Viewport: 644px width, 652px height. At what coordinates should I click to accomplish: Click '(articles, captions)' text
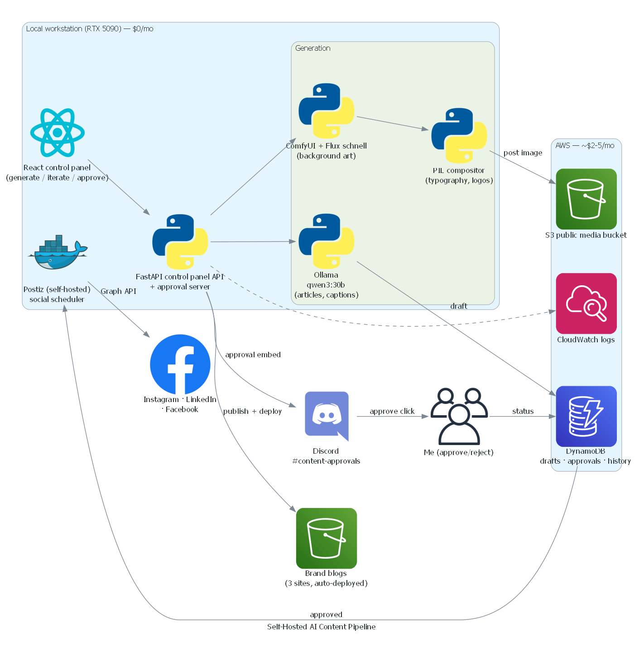(327, 295)
